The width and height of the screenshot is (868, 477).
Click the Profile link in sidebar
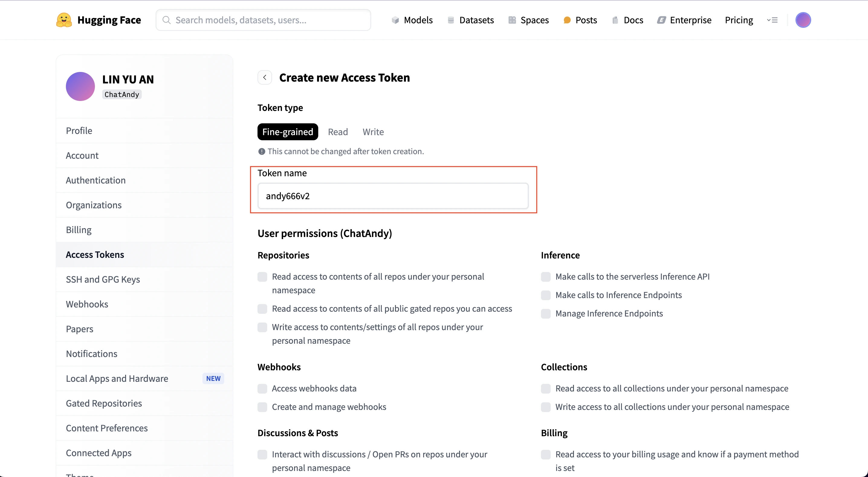point(79,130)
